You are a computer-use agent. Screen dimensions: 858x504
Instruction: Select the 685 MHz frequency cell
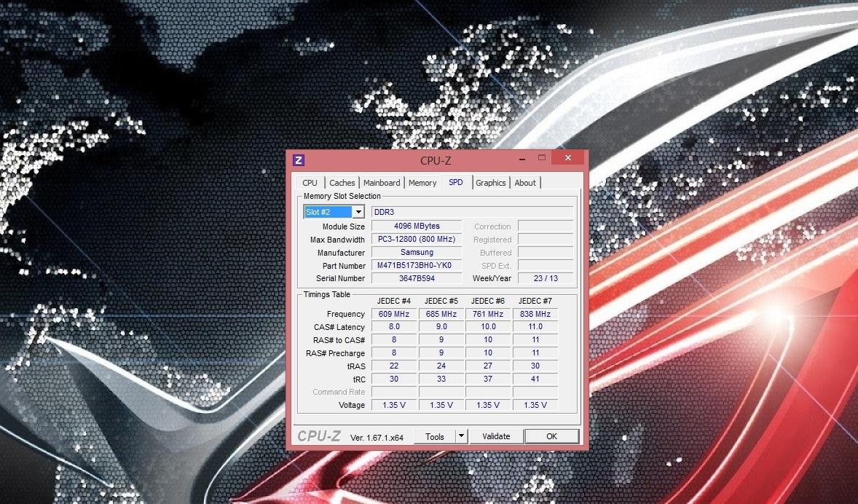441,314
